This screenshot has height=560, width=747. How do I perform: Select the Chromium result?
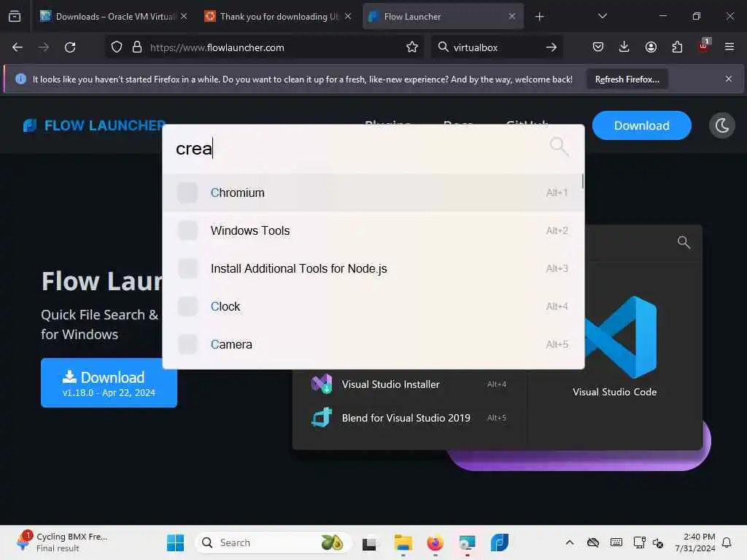click(x=373, y=192)
